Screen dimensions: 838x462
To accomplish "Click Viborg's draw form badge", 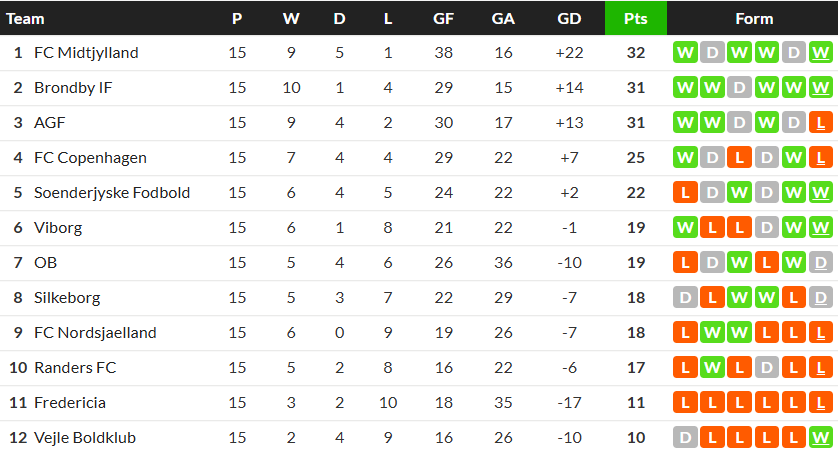I will [766, 228].
